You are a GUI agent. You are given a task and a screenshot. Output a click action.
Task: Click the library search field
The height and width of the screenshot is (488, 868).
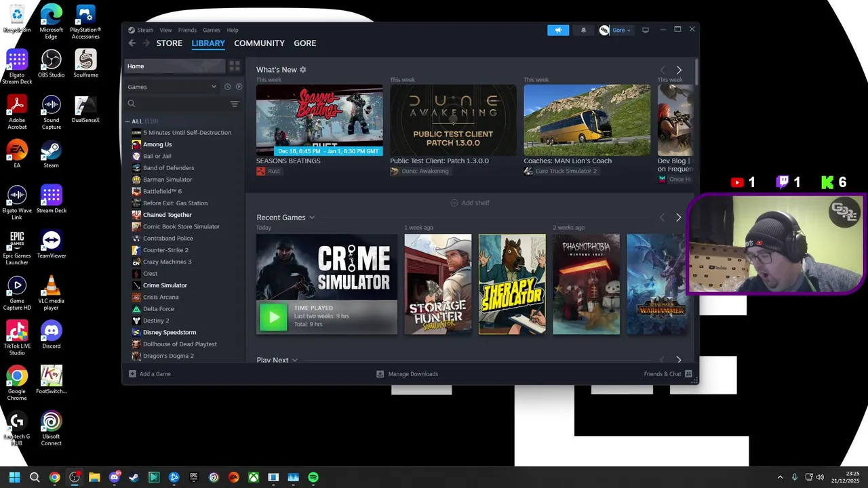pos(176,104)
